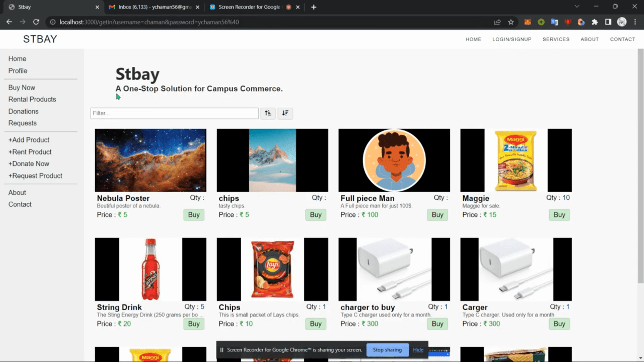The width and height of the screenshot is (644, 362).
Task: Reload the current page
Action: 36,22
